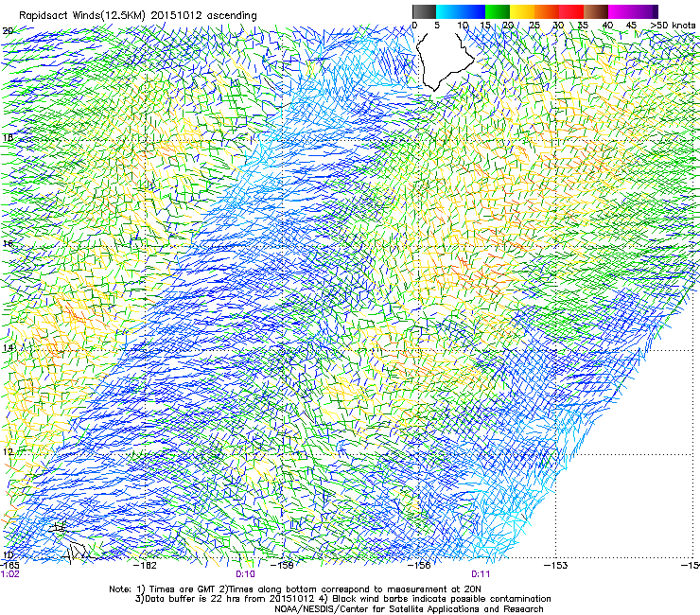Screen dimensions: 700x615
Task: Click the longitude label '-162'
Action: pyautogui.click(x=146, y=566)
